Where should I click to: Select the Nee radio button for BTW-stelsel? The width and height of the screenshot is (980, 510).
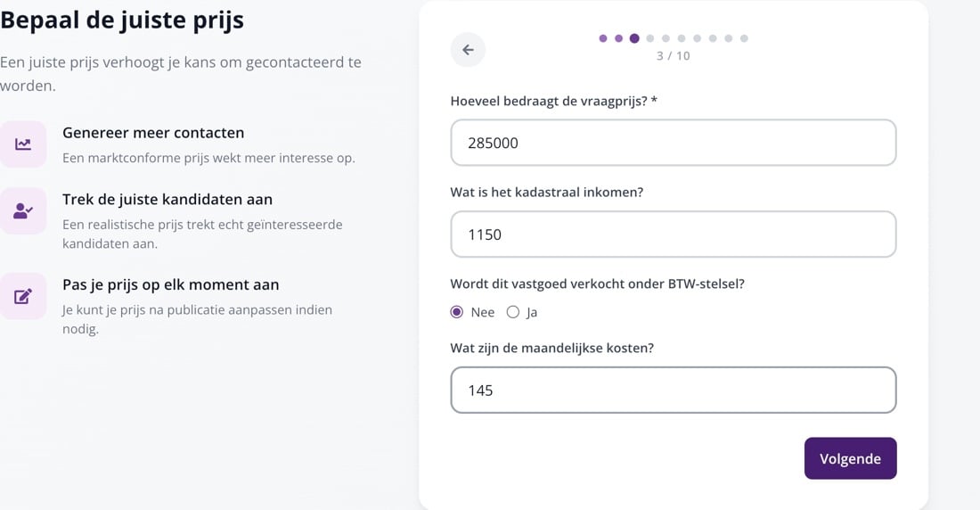pyautogui.click(x=457, y=312)
